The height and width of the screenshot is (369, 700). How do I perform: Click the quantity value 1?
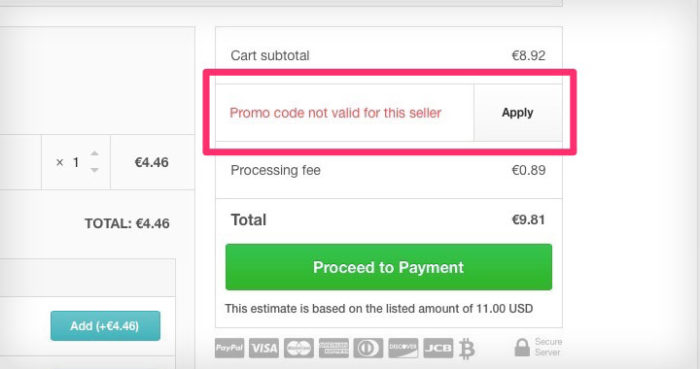(x=76, y=162)
